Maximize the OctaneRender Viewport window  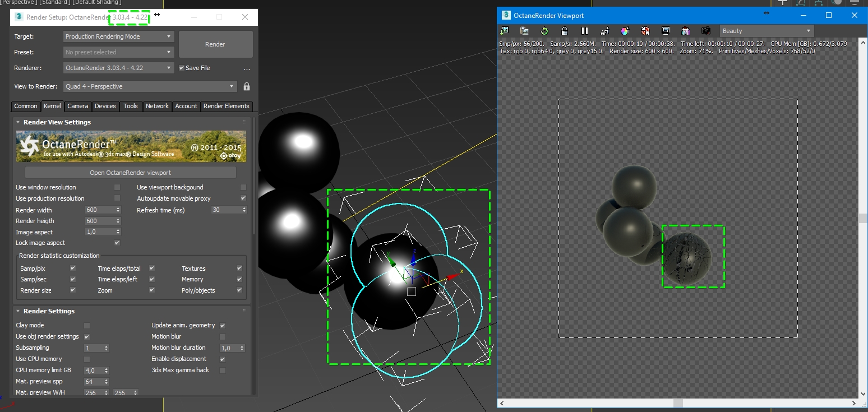829,15
